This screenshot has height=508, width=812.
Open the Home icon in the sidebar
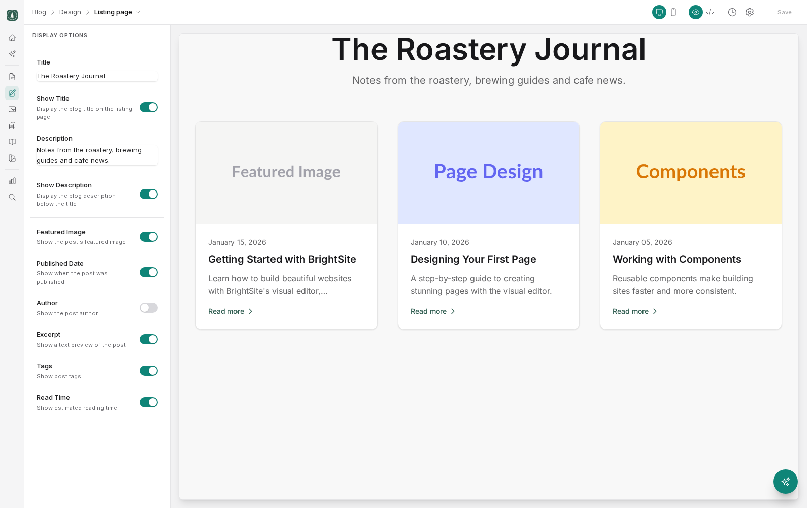12,38
